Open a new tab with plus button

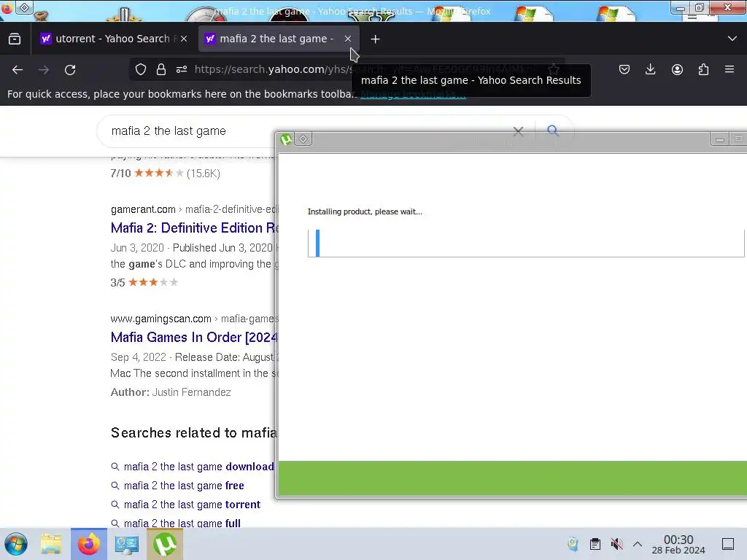point(376,39)
